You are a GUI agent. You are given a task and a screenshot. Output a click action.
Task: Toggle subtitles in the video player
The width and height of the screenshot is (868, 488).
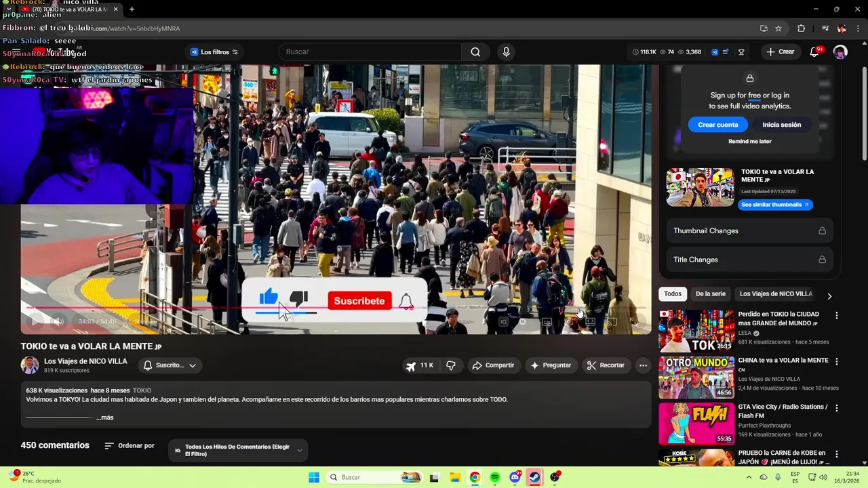point(547,322)
